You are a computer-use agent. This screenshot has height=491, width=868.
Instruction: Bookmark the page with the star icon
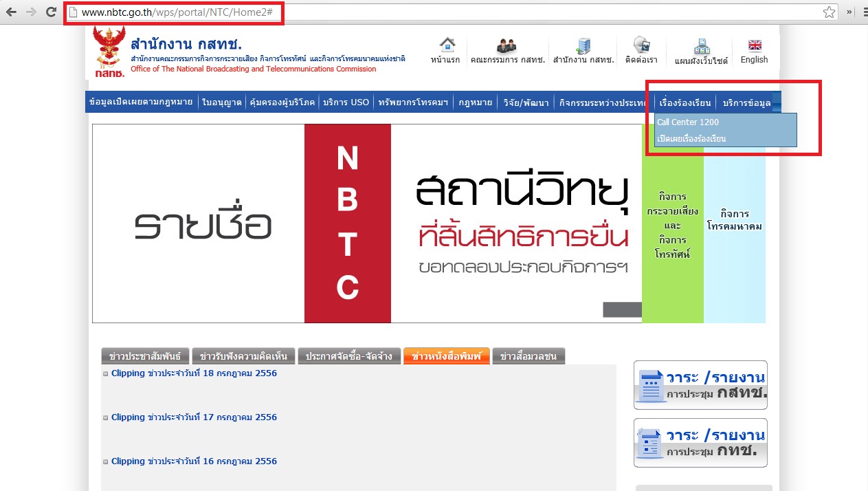pyautogui.click(x=830, y=12)
